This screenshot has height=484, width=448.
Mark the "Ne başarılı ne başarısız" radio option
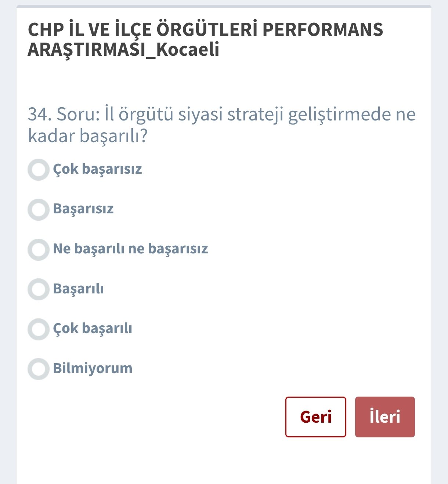tap(38, 249)
